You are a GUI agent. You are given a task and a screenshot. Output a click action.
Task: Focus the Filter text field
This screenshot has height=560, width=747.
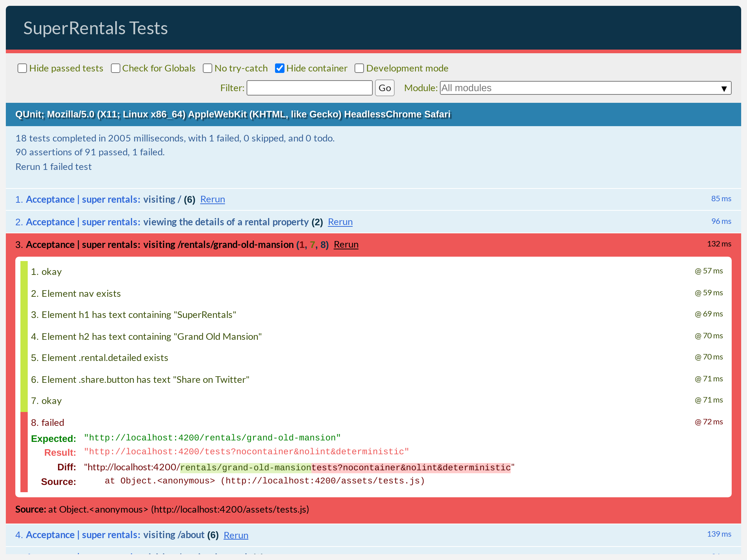point(310,88)
